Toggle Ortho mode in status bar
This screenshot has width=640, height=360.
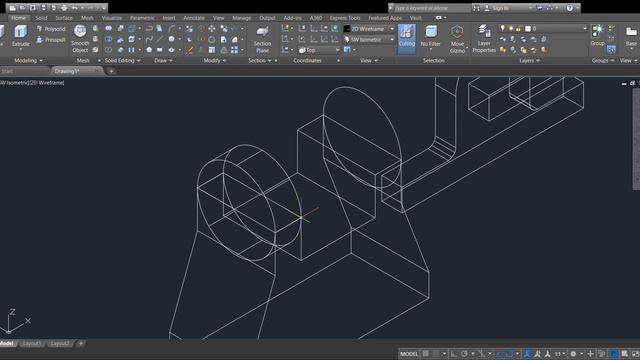tap(454, 353)
